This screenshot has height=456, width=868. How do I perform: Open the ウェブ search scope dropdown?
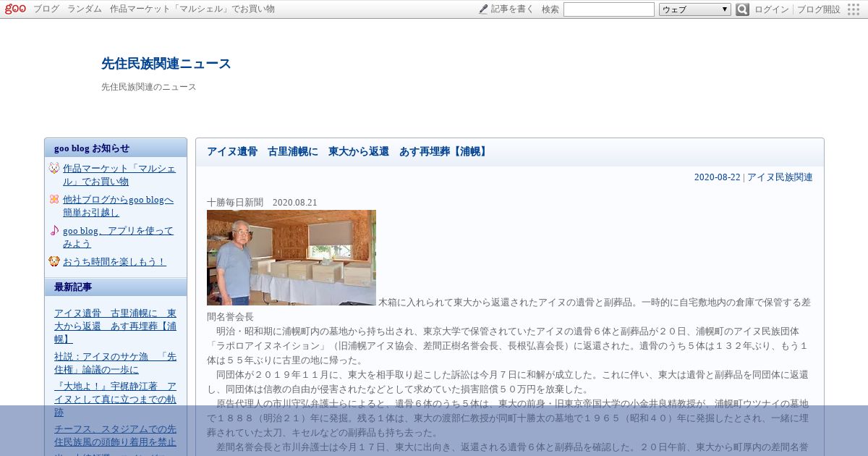[695, 9]
